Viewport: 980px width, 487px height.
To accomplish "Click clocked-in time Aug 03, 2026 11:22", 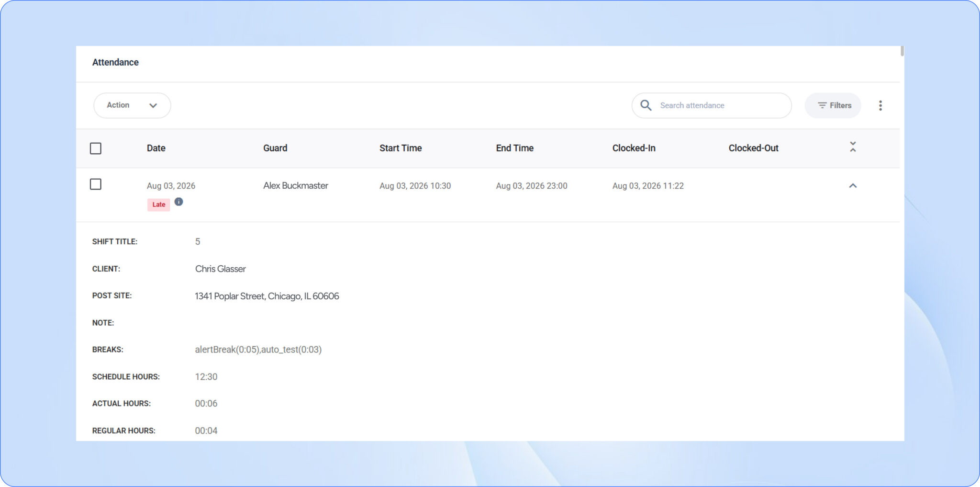I will pyautogui.click(x=648, y=186).
